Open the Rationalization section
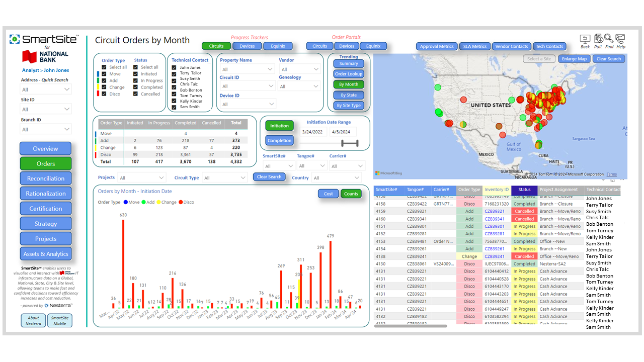 click(45, 194)
